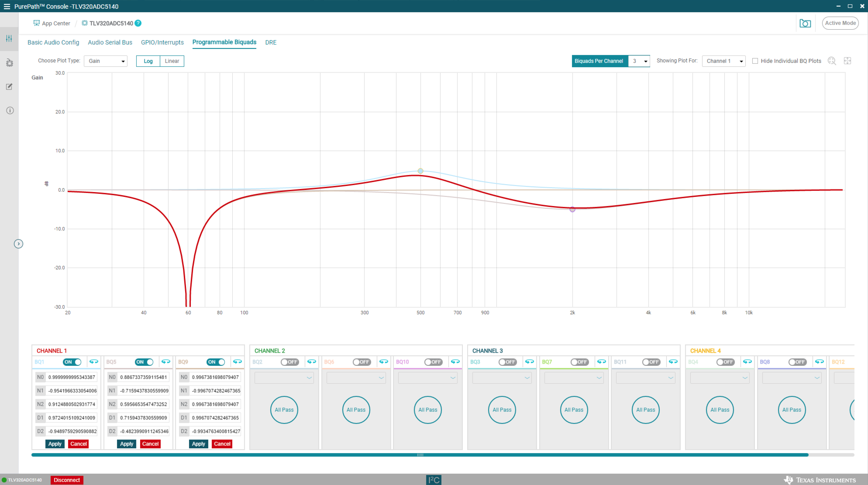Click the I2C icon in status bar
The width and height of the screenshot is (868, 485).
pos(433,480)
